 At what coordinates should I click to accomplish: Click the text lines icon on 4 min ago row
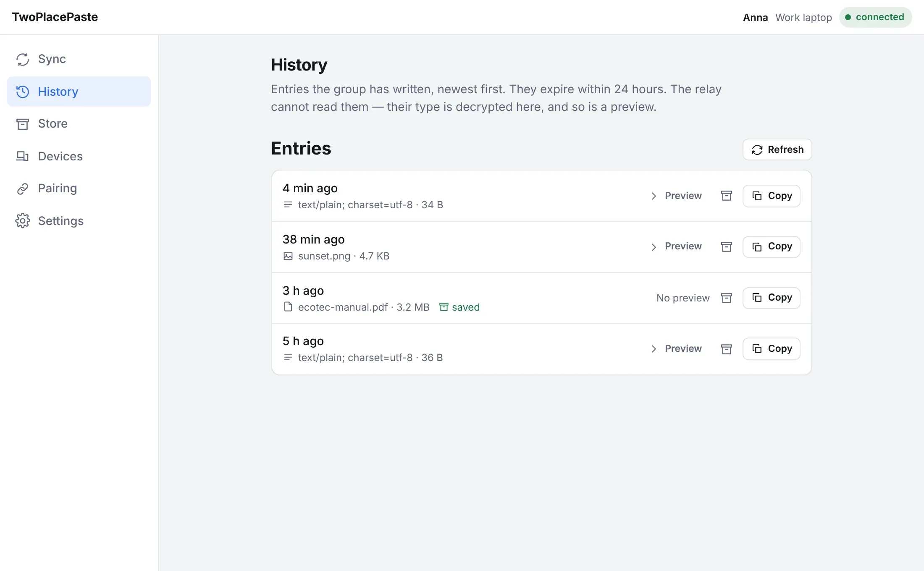click(x=288, y=204)
